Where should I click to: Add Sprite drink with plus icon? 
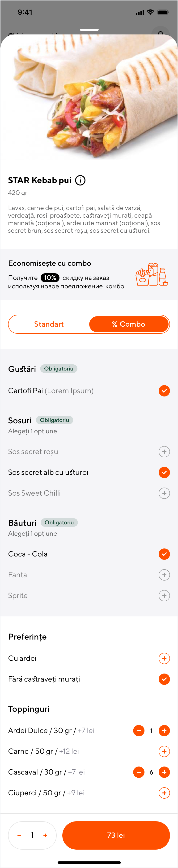(164, 595)
